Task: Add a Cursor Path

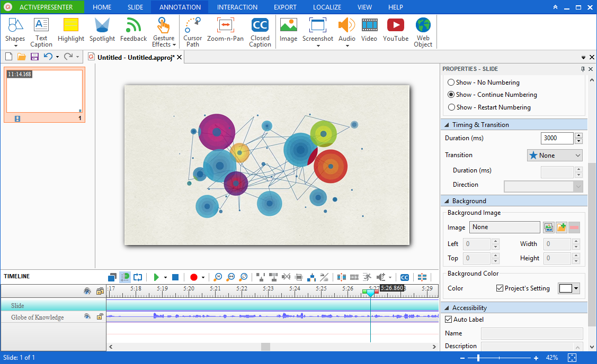Action: 193,32
